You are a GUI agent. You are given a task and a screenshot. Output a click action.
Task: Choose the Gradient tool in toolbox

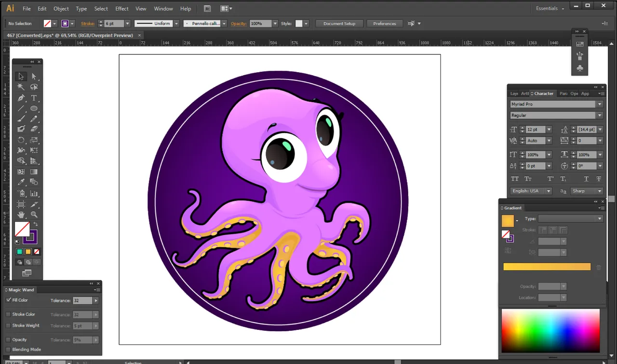pyautogui.click(x=34, y=171)
